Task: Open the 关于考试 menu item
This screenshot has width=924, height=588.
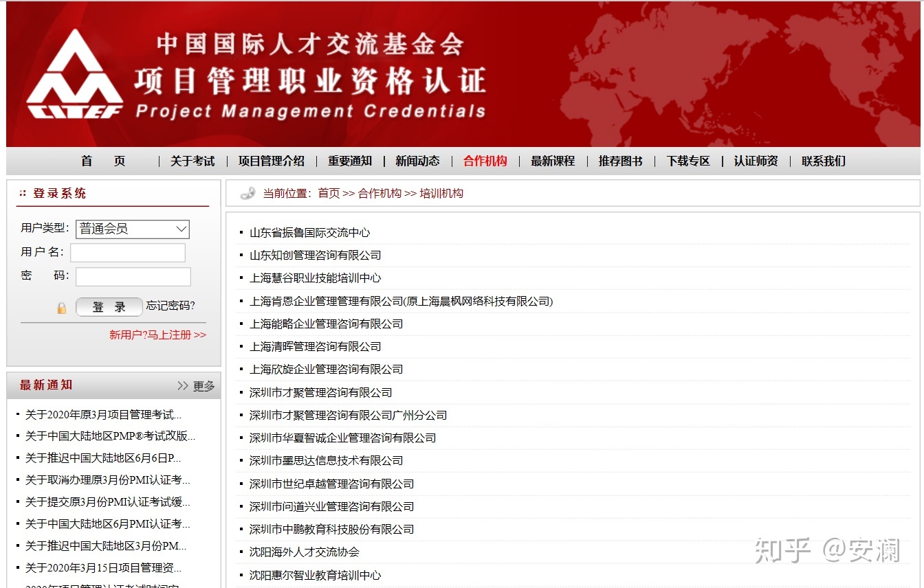Action: coord(192,161)
